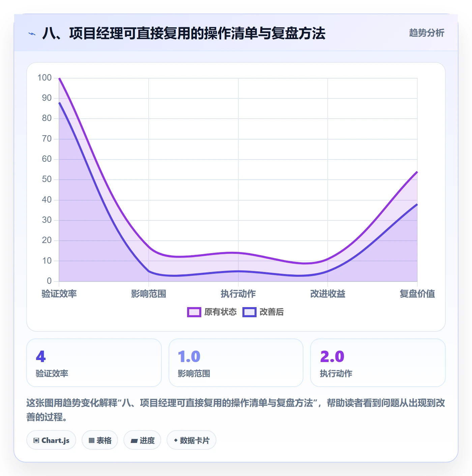Viewport: 472px width, 476px height.
Task: Click the 改进收益 x-axis label
Action: point(328,294)
